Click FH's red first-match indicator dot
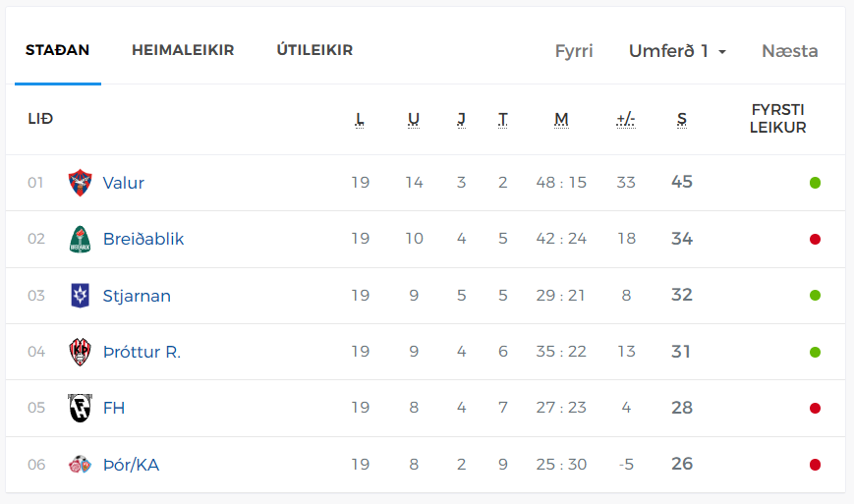 click(815, 408)
